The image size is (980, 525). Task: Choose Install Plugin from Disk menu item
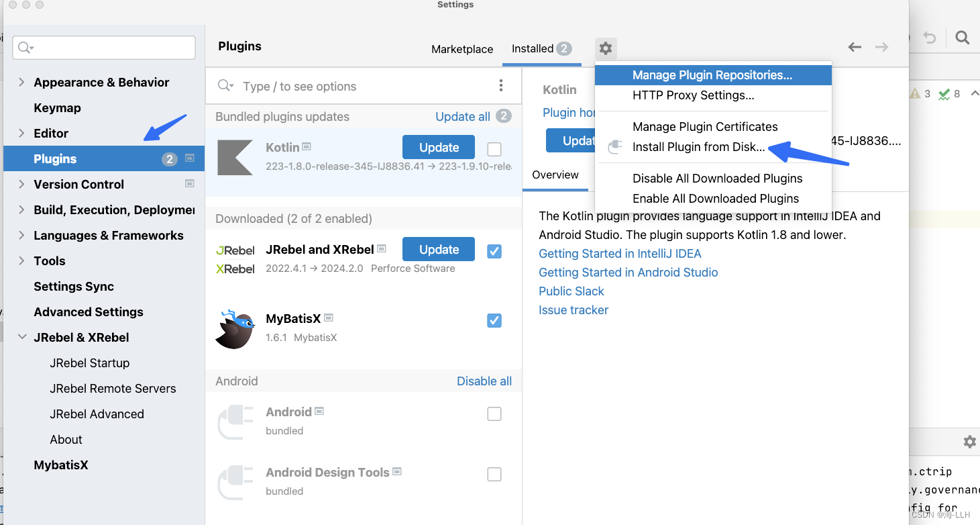tap(713, 147)
